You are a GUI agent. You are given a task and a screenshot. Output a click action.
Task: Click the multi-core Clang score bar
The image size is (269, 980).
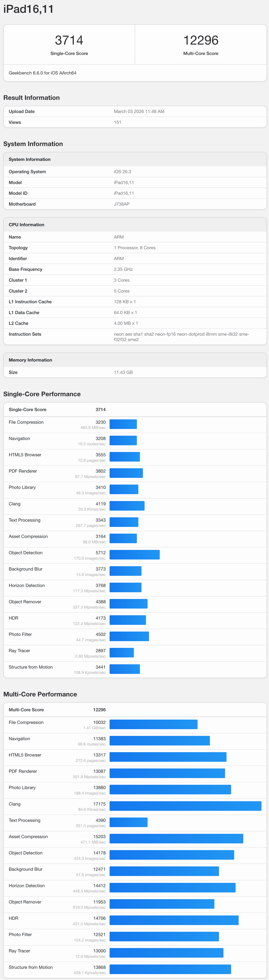click(185, 806)
